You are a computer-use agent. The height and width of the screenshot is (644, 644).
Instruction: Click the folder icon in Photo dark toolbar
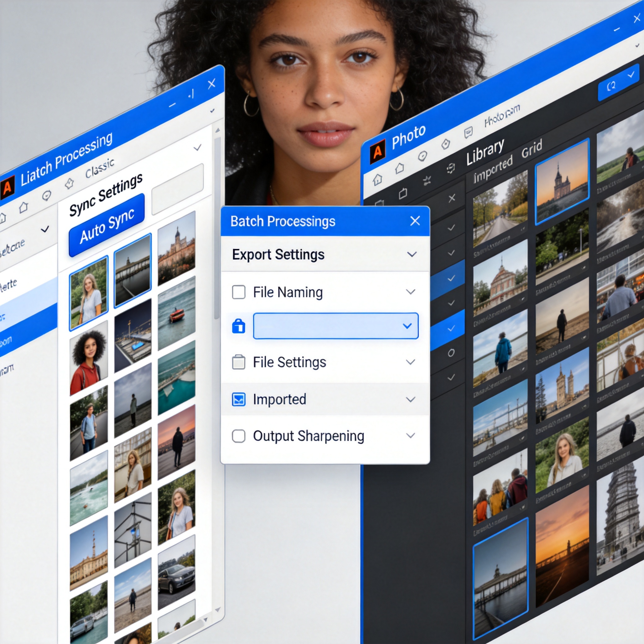pos(403,193)
